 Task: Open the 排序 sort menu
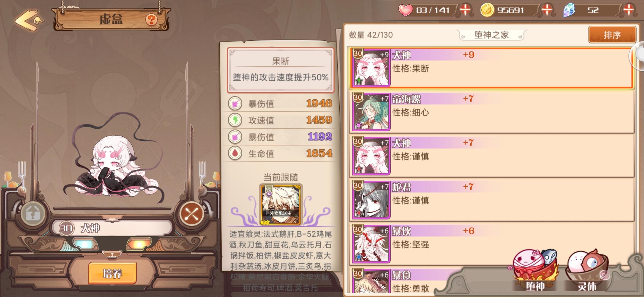coord(612,35)
